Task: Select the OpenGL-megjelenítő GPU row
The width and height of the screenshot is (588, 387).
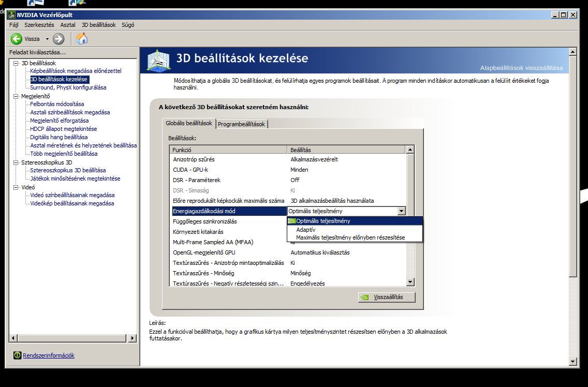Action: [x=288, y=252]
